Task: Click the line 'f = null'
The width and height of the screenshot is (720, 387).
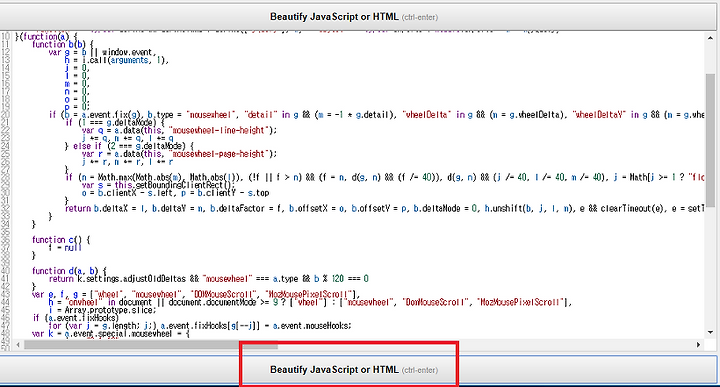Action: pyautogui.click(x=65, y=247)
